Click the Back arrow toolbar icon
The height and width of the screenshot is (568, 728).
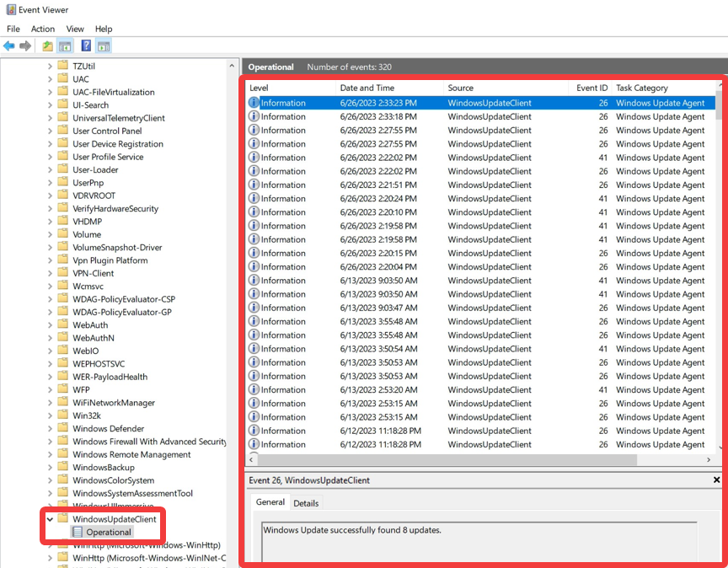pos(8,46)
